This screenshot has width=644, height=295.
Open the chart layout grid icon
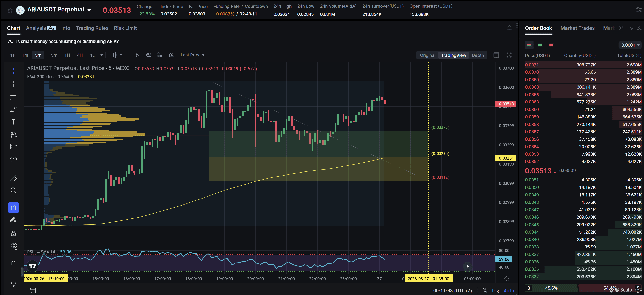[x=160, y=55]
